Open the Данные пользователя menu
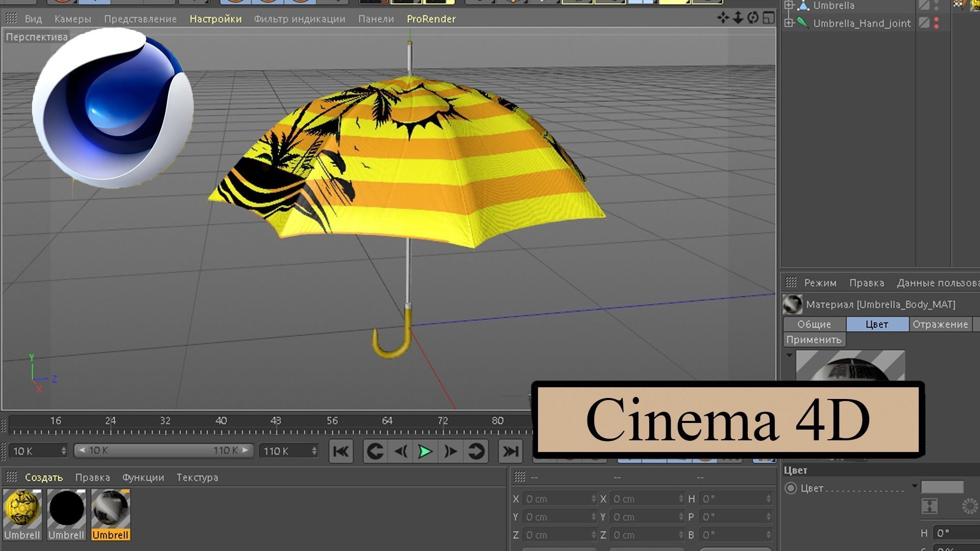This screenshot has width=980, height=551. 938,283
